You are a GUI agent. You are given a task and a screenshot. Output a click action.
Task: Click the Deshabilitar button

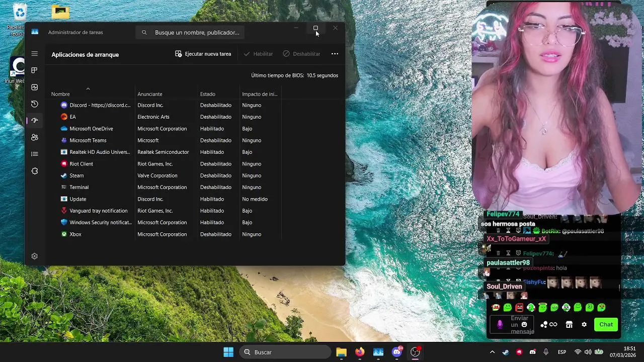[301, 54]
